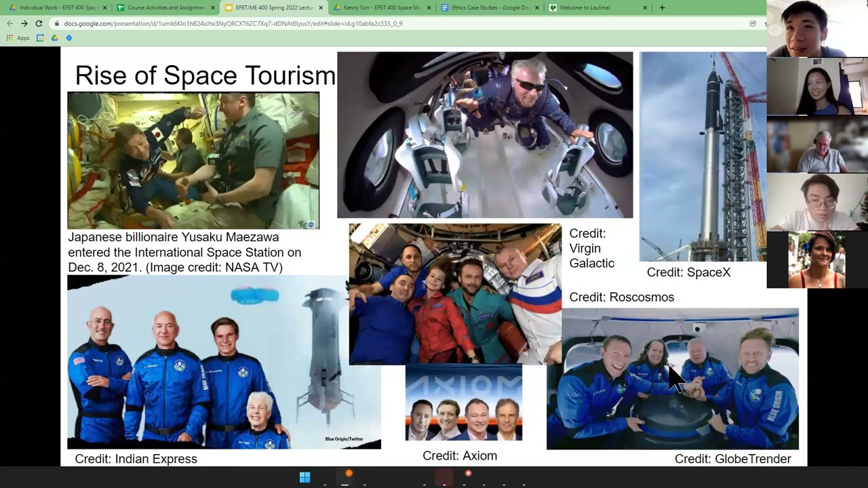Open the Windows Start menu
The image size is (868, 488).
304,477
